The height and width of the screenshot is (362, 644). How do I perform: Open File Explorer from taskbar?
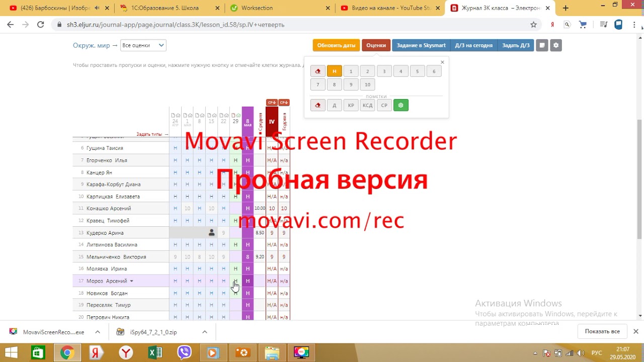coord(272,353)
